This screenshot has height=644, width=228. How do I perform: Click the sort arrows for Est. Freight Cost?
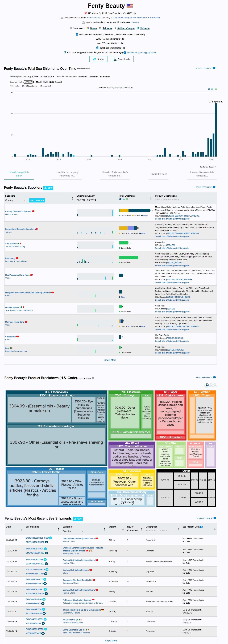point(215,529)
